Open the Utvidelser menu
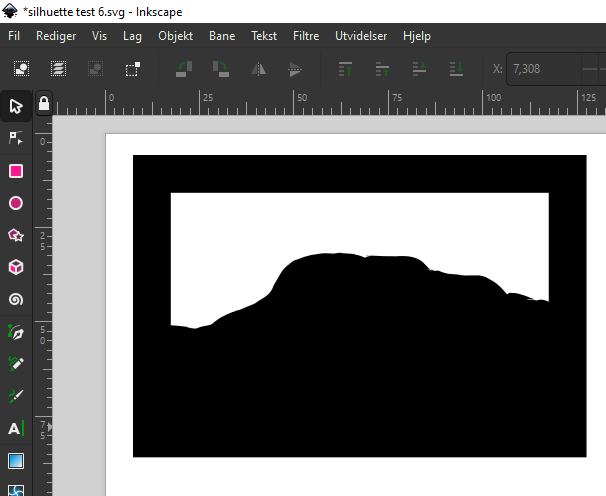This screenshot has height=496, width=606. [361, 35]
